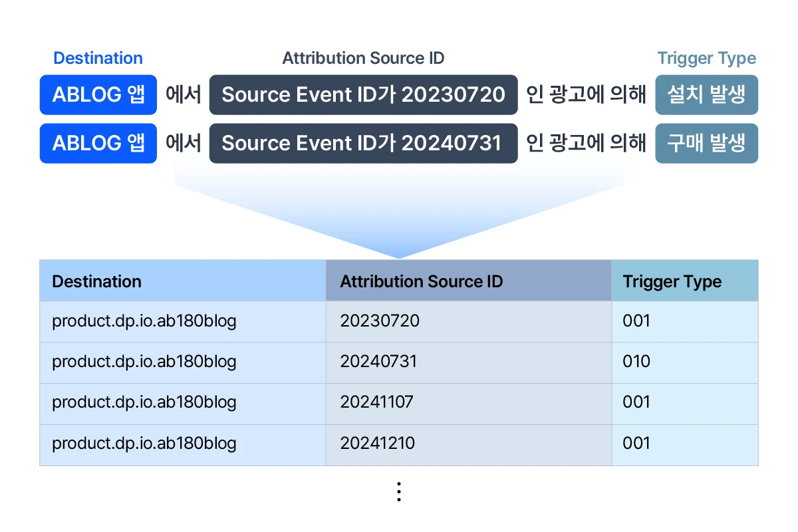Click the Trigger Type table column header

(672, 281)
